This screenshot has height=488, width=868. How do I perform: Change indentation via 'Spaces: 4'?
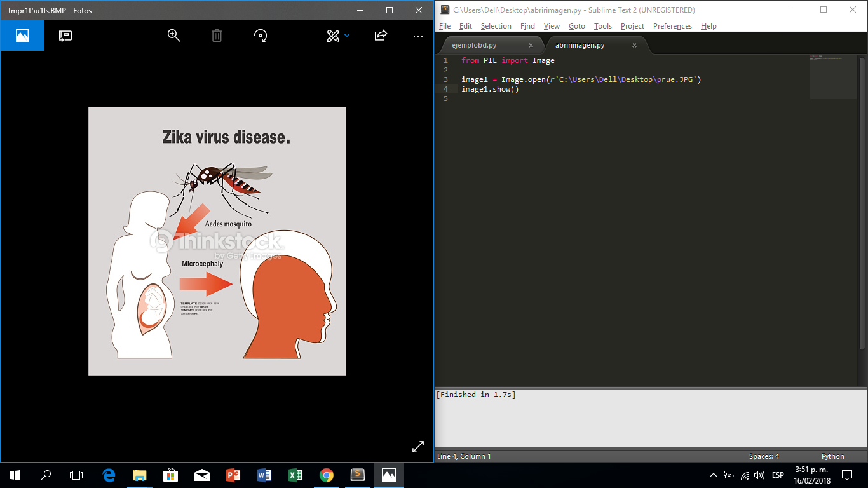point(764,456)
